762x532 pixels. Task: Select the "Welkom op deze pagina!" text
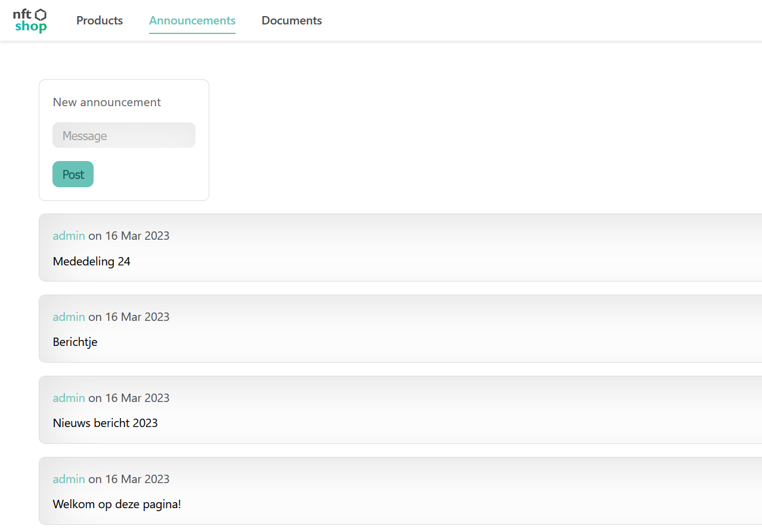coord(117,505)
